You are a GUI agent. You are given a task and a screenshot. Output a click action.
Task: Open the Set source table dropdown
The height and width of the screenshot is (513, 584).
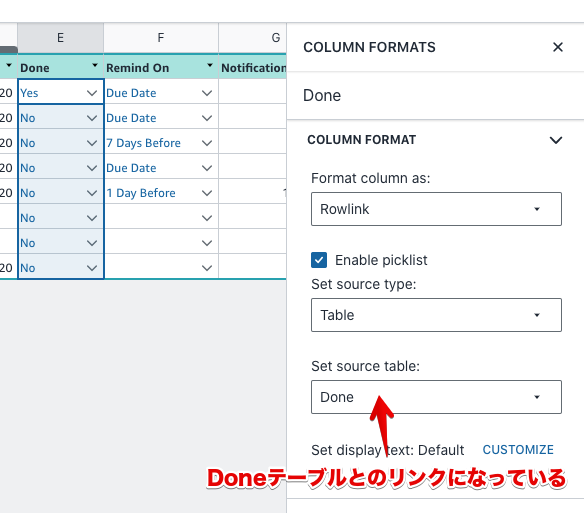click(436, 397)
